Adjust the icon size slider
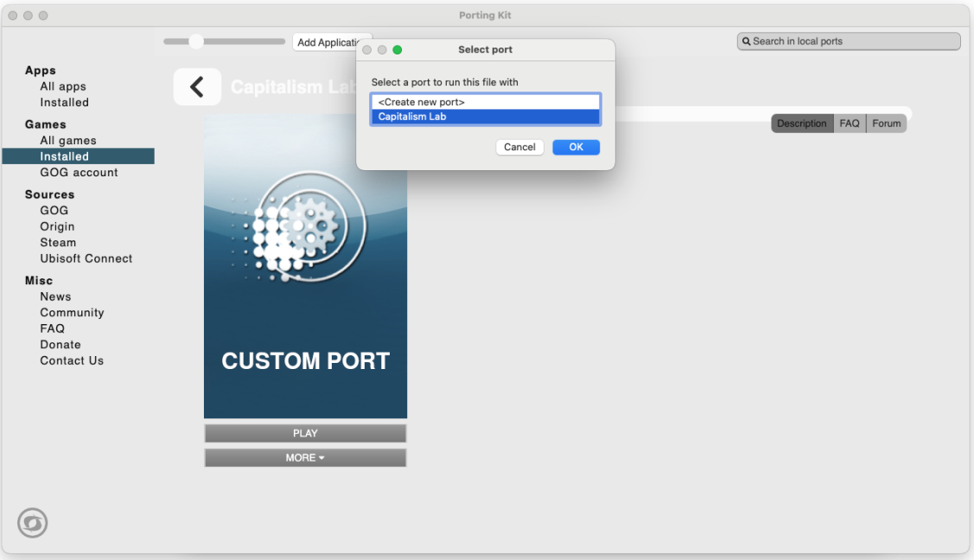Image resolution: width=974 pixels, height=560 pixels. tap(196, 41)
